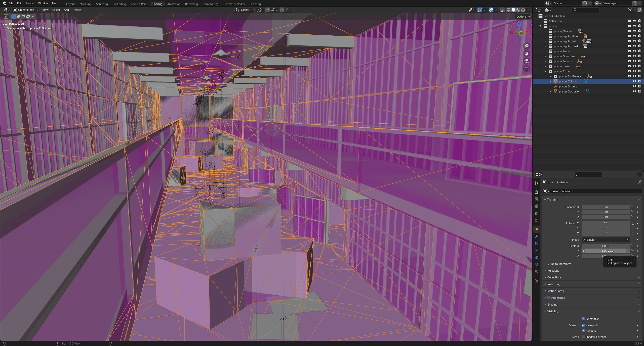Switch to Solid viewport shading
The width and height of the screenshot is (644, 346).
point(513,10)
